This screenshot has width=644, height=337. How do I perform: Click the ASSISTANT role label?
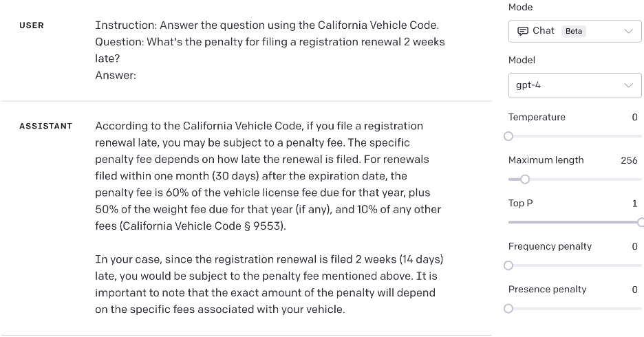click(46, 126)
